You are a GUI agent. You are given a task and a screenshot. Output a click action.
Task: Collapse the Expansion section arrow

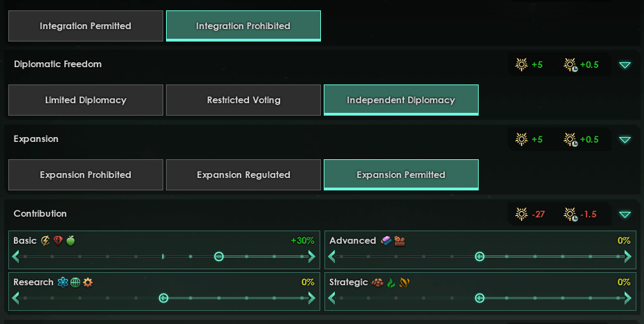coord(625,140)
